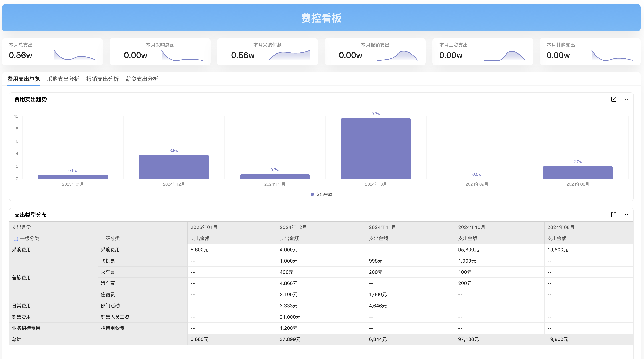644x359 pixels.
Task: Click the 招待用餐费 row label
Action: tap(142, 328)
